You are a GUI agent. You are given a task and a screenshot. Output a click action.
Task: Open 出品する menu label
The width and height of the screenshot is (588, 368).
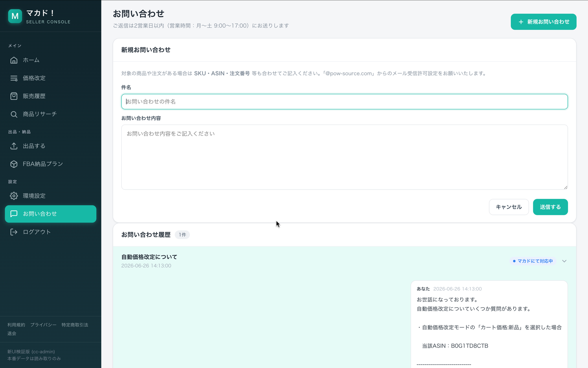coord(34,146)
